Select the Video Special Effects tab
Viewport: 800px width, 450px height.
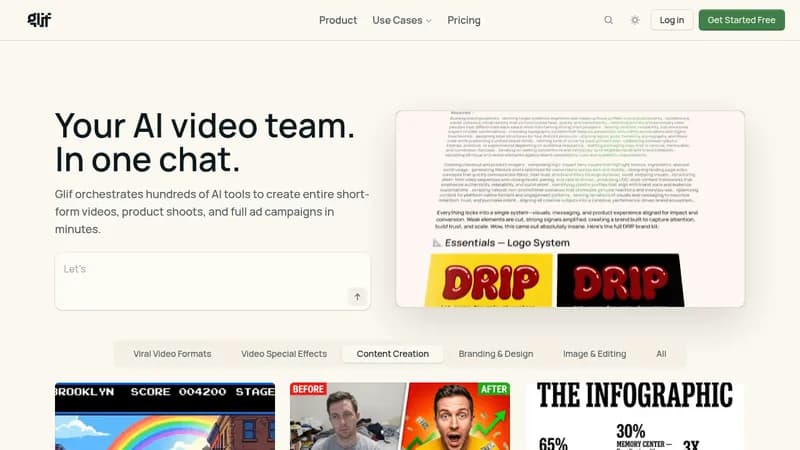(x=284, y=354)
